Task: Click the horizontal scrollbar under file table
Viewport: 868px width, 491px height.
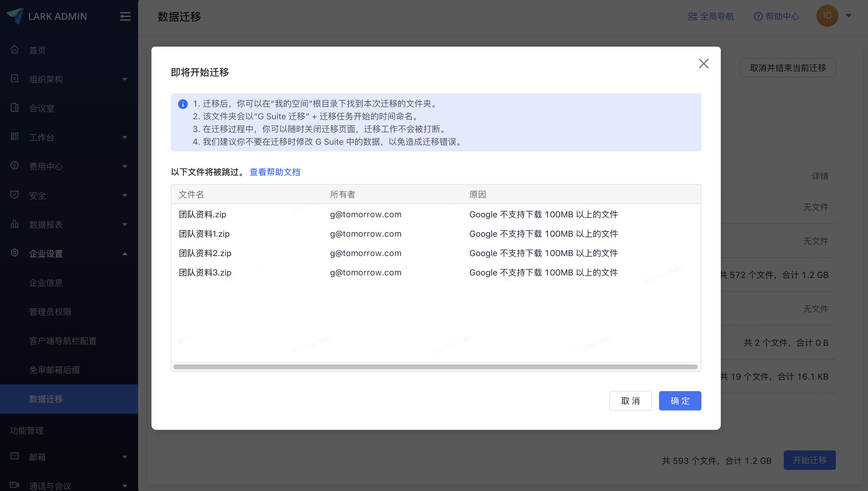Action: coord(436,367)
